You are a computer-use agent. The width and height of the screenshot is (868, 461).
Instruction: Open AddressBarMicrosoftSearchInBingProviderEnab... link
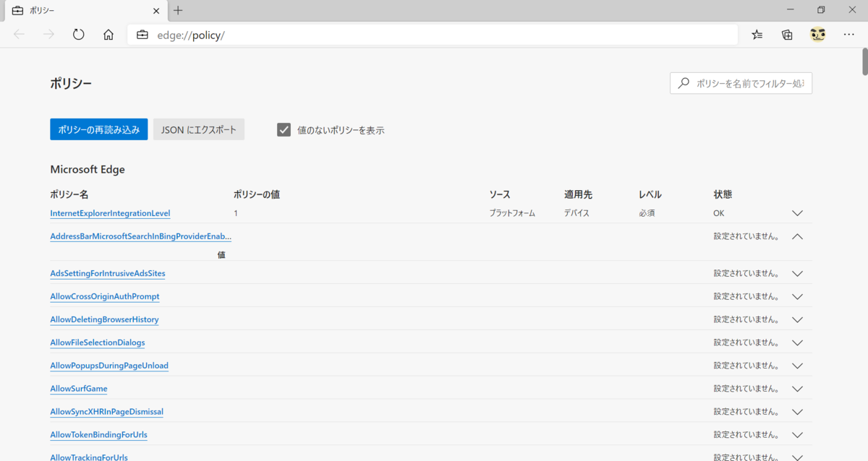pyautogui.click(x=141, y=236)
